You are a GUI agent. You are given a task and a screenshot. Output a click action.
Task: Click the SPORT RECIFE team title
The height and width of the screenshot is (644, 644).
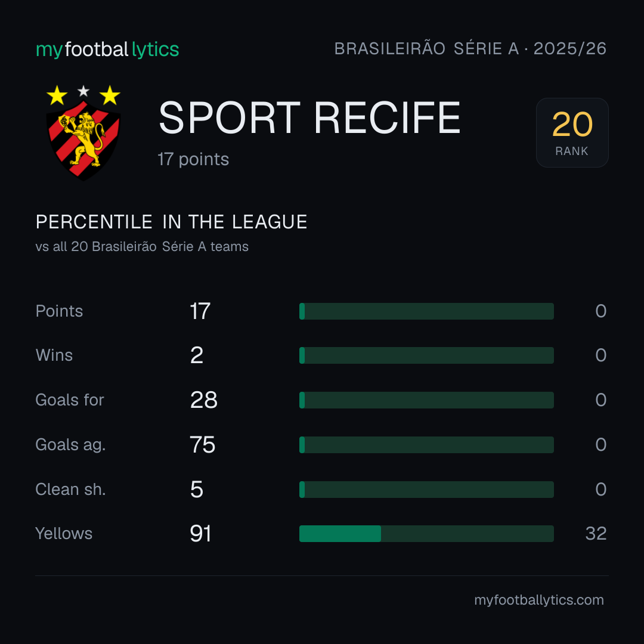(309, 118)
